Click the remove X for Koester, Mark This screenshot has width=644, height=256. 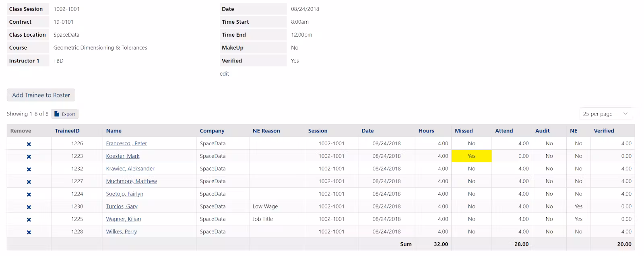tap(29, 157)
